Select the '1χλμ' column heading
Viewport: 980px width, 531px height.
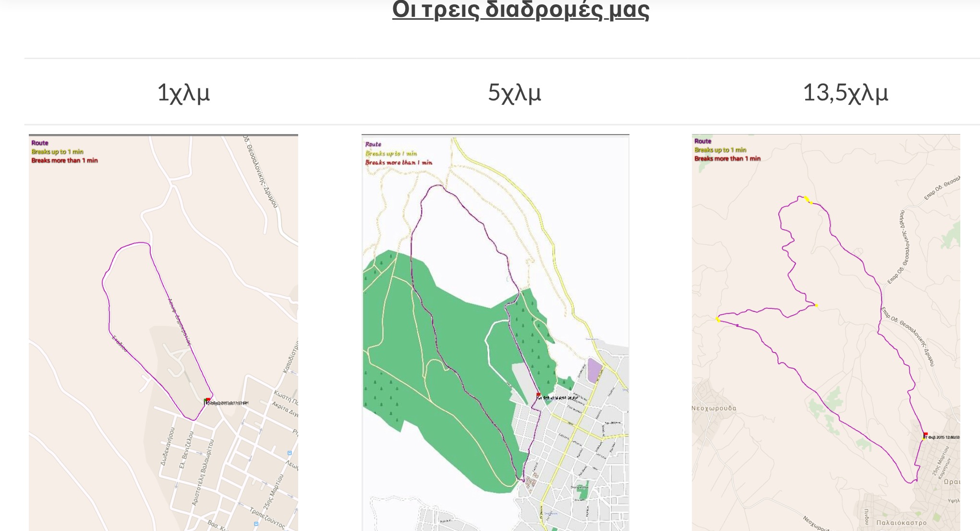click(x=183, y=92)
